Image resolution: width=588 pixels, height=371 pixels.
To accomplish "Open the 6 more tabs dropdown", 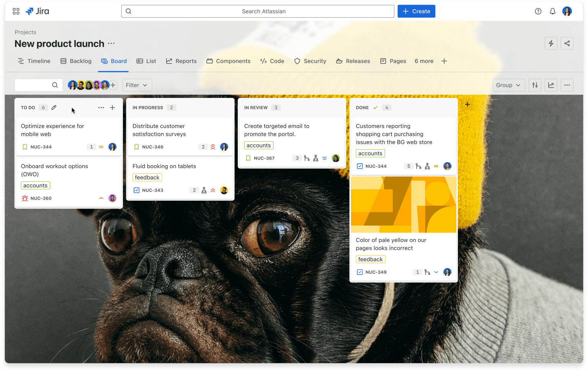I will 424,61.
